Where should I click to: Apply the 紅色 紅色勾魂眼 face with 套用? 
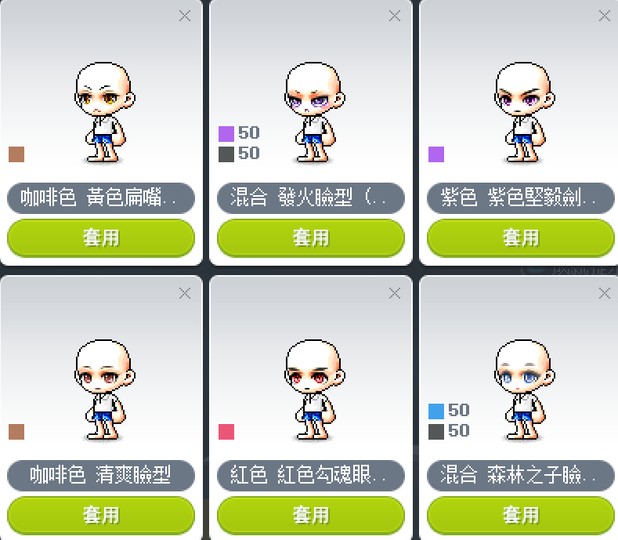(311, 515)
